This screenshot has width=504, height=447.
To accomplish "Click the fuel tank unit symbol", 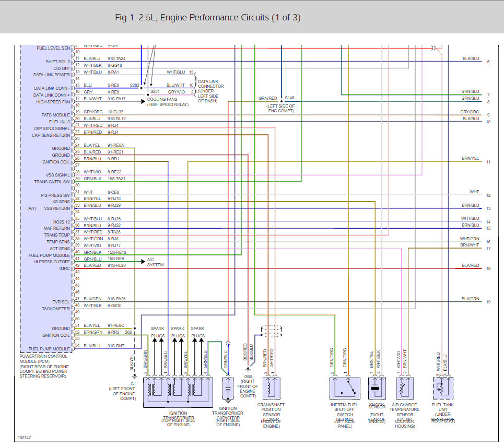I will (x=443, y=389).
